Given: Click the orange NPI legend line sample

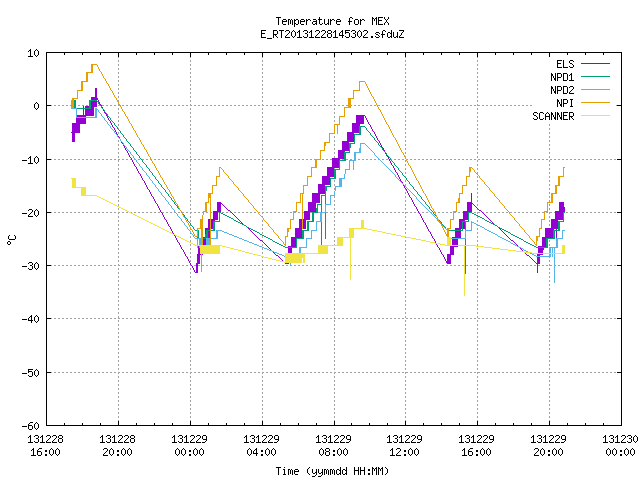Looking at the screenshot, I should 595,102.
